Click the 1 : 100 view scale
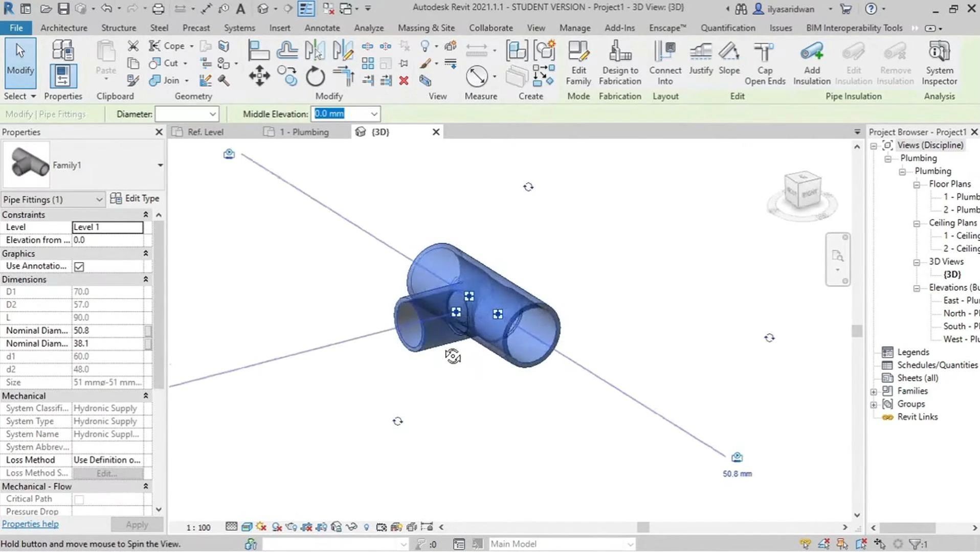The height and width of the screenshot is (552, 980). click(x=198, y=527)
